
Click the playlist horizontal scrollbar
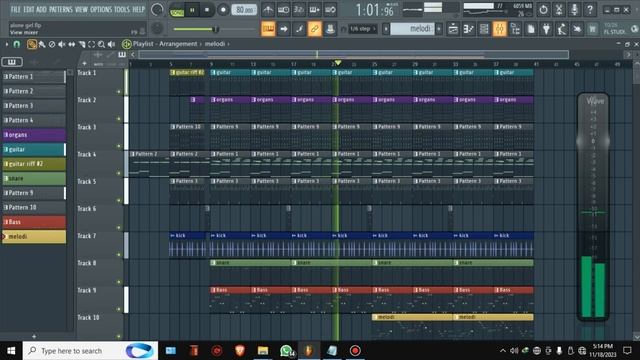(353, 55)
